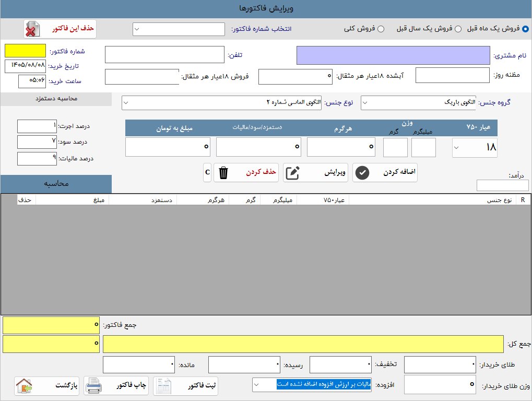Click the نام مشتری input field
The width and height of the screenshot is (532, 401).
pyautogui.click(x=393, y=55)
